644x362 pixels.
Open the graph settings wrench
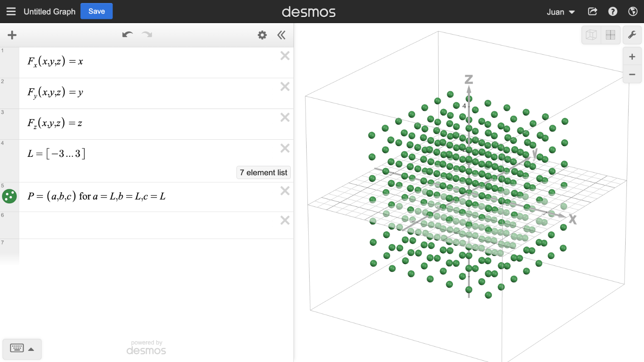632,35
